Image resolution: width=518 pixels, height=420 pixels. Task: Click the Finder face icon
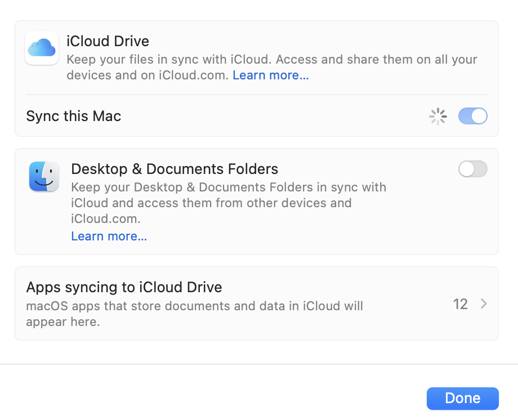[x=44, y=176]
